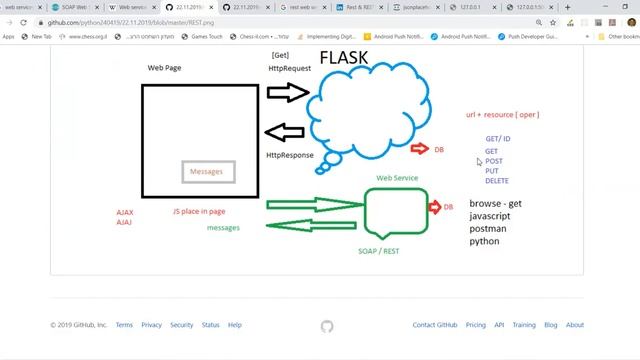Open the zoom magnifier icon in address bar
This screenshot has height=360, width=640.
pyautogui.click(x=539, y=23)
